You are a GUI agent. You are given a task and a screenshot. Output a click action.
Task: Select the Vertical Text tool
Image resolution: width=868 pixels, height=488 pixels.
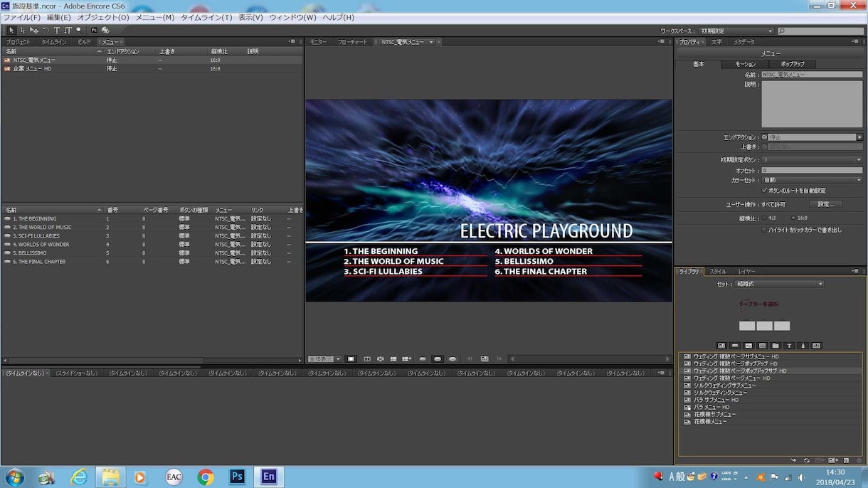68,31
